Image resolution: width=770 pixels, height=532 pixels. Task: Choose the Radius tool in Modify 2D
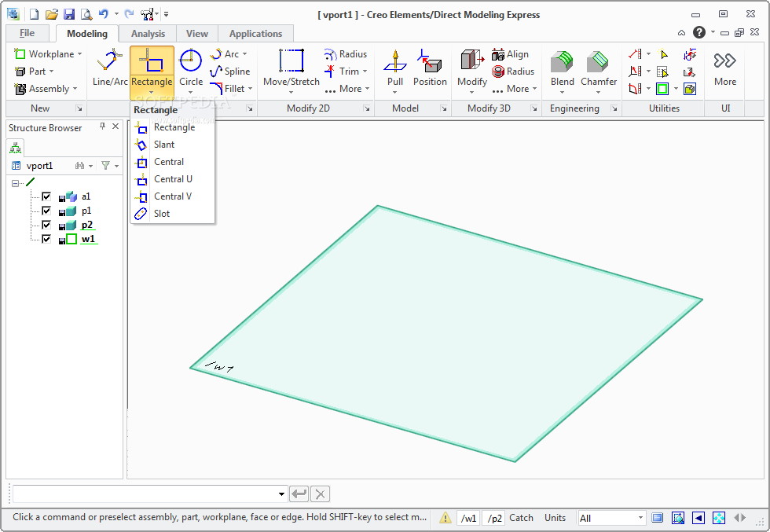pos(346,54)
